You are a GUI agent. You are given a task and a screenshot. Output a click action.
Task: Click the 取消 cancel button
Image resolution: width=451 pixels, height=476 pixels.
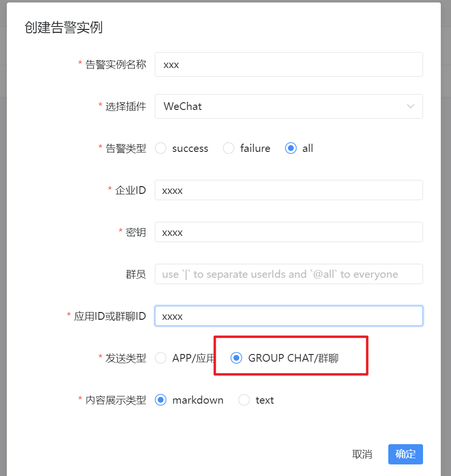click(362, 454)
